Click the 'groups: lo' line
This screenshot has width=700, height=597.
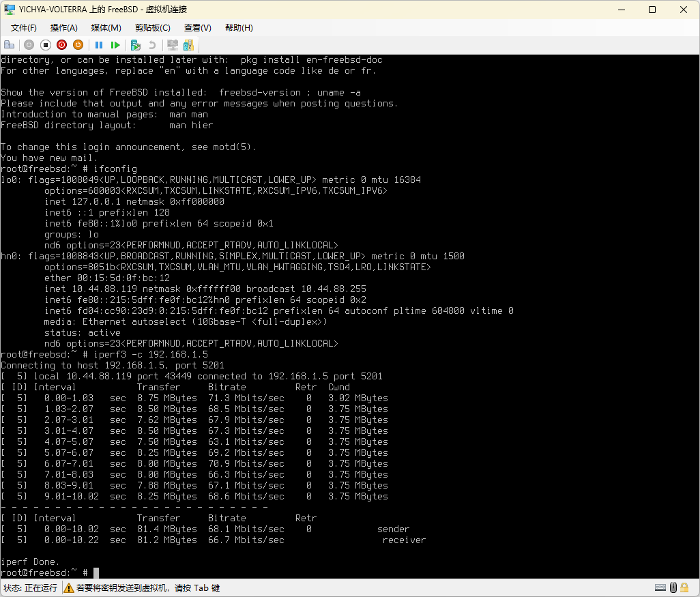[72, 235]
